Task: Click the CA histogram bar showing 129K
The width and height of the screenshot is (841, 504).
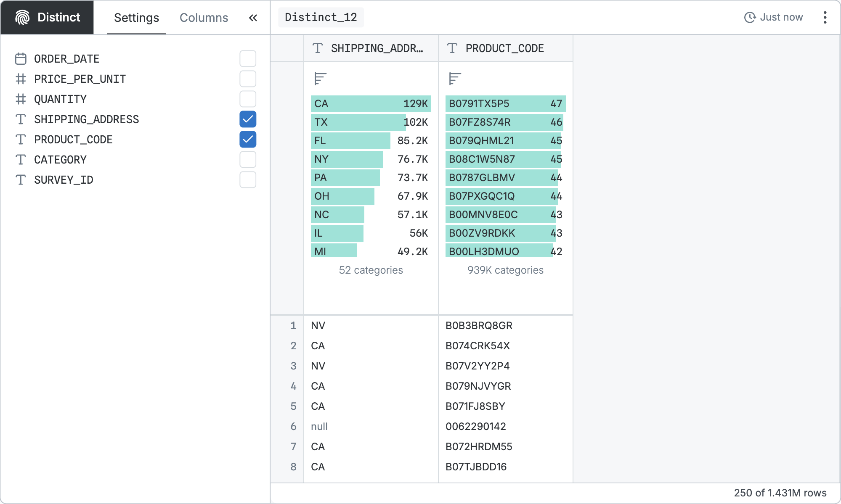Action: (370, 104)
